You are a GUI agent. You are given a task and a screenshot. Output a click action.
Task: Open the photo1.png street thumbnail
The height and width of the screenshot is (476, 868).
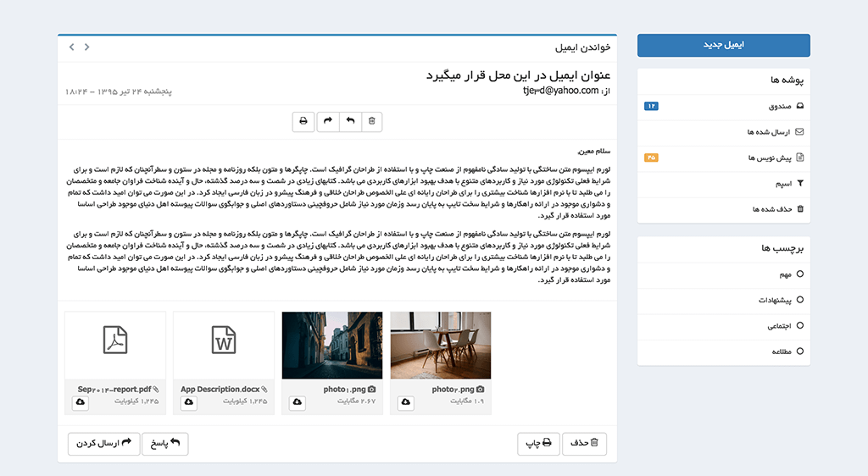[x=332, y=346]
